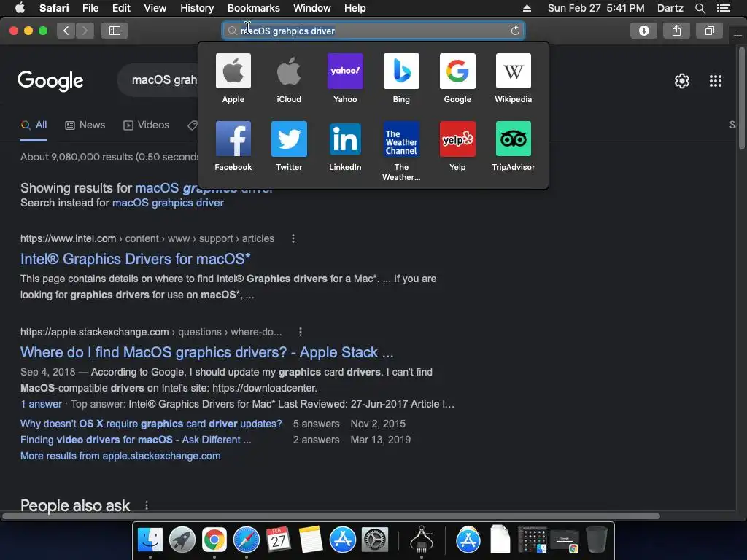Open more options for stackexchange result

(x=300, y=332)
